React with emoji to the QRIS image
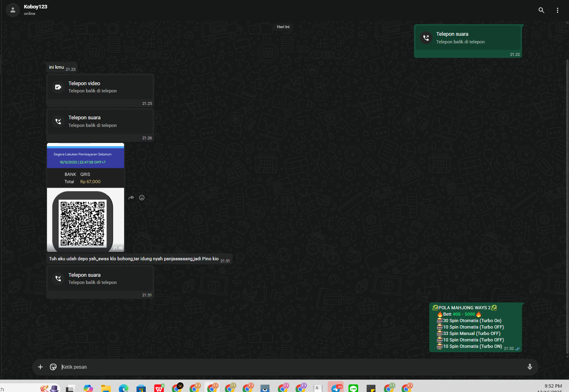Screen dimensions: 569x392 (x=142, y=198)
